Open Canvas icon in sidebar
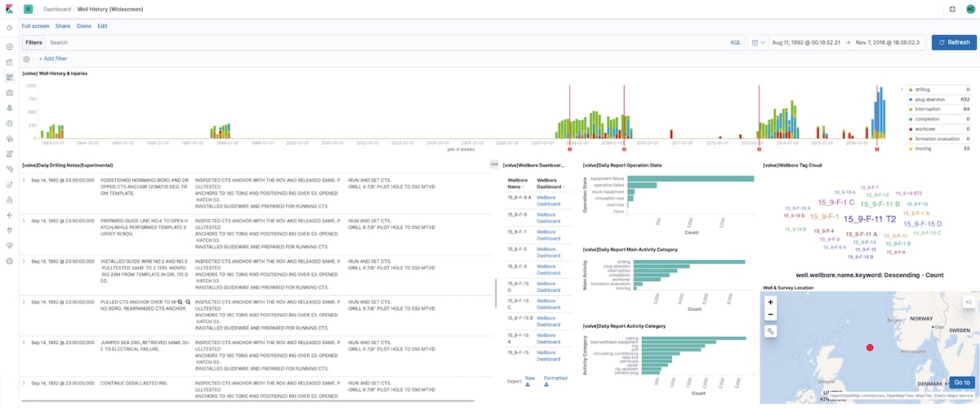 click(9, 92)
